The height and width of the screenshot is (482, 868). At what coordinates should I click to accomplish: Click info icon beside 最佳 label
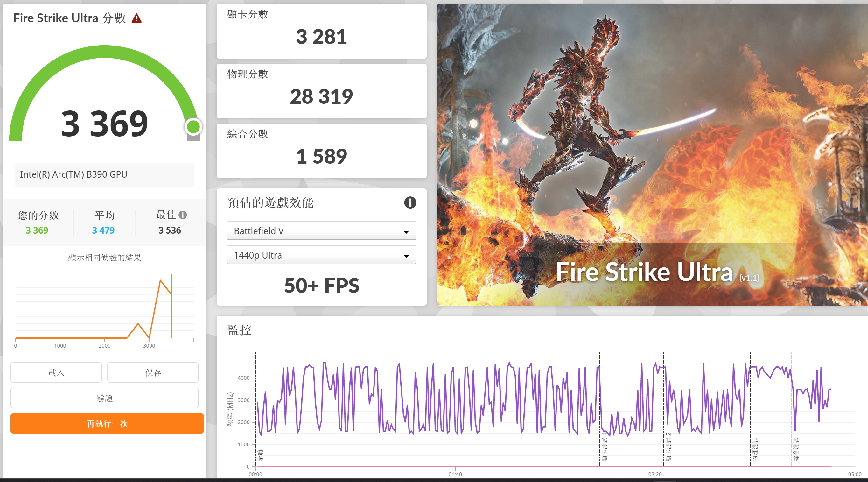(183, 215)
